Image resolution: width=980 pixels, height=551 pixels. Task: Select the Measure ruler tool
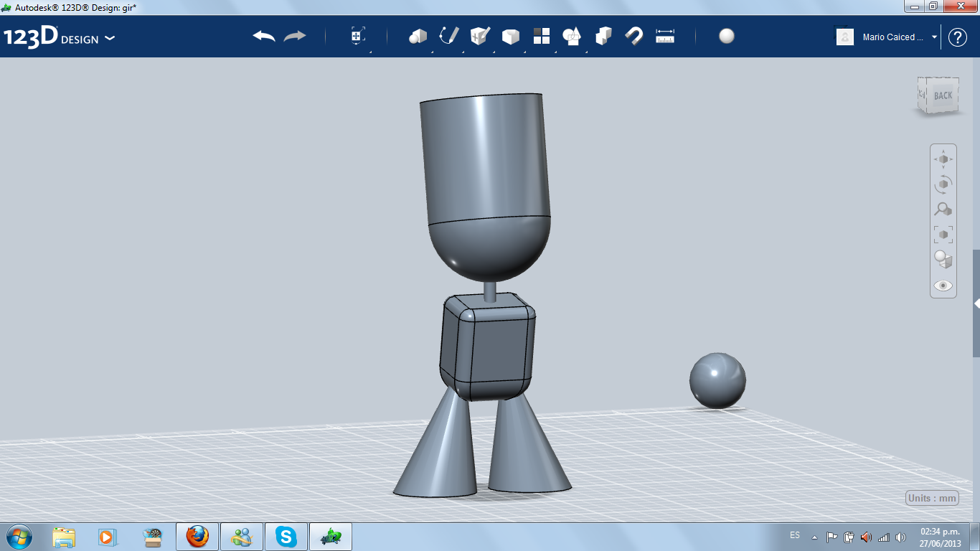[x=665, y=36]
